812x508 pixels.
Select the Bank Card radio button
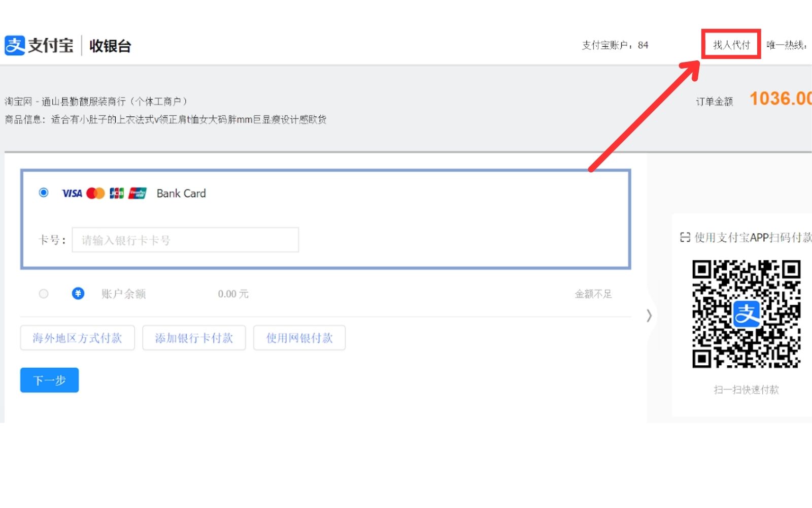tap(44, 193)
